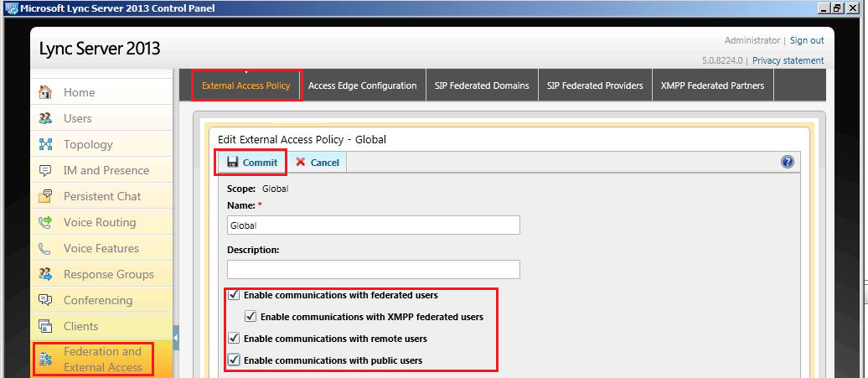The image size is (868, 378).
Task: Minimize the Lync Control Panel window
Action: click(x=825, y=8)
